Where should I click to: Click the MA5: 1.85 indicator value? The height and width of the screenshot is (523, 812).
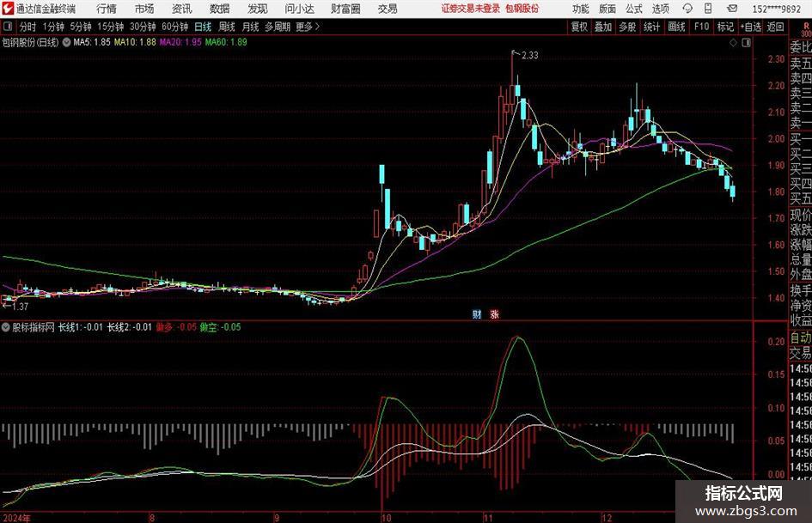pos(92,42)
